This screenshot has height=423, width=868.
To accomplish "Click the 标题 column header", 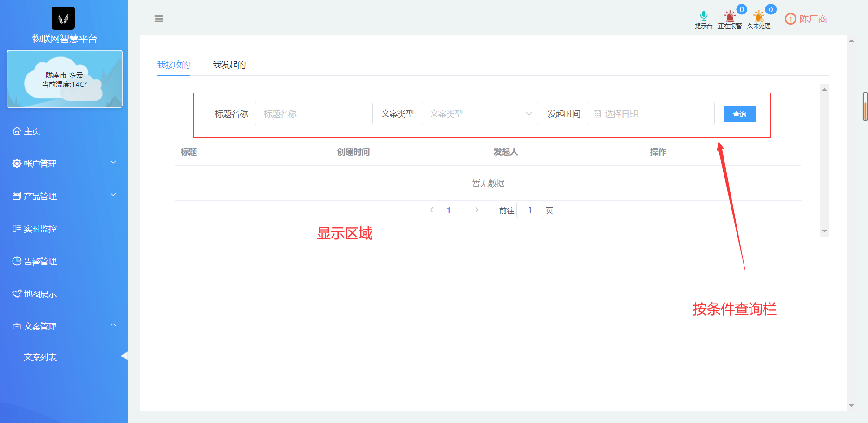I will [189, 152].
